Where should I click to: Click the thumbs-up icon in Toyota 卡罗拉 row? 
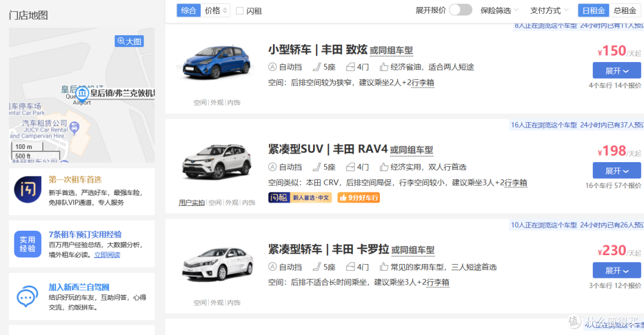point(383,267)
